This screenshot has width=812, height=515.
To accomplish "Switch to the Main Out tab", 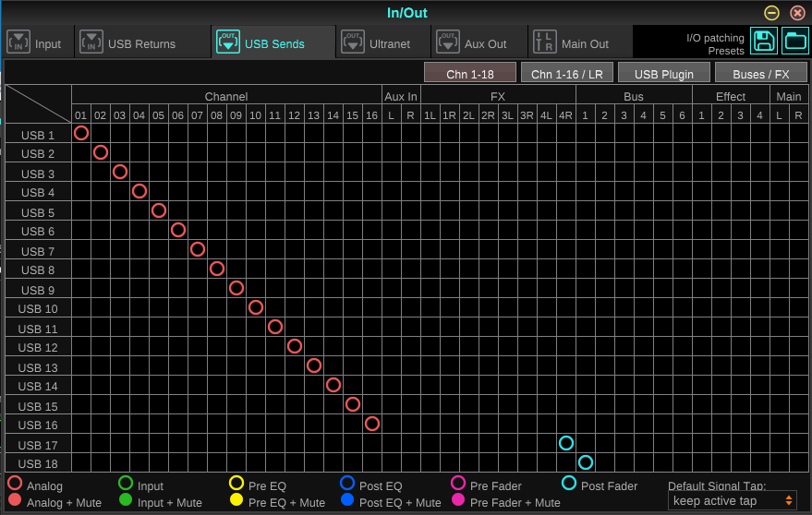I will click(x=585, y=44).
